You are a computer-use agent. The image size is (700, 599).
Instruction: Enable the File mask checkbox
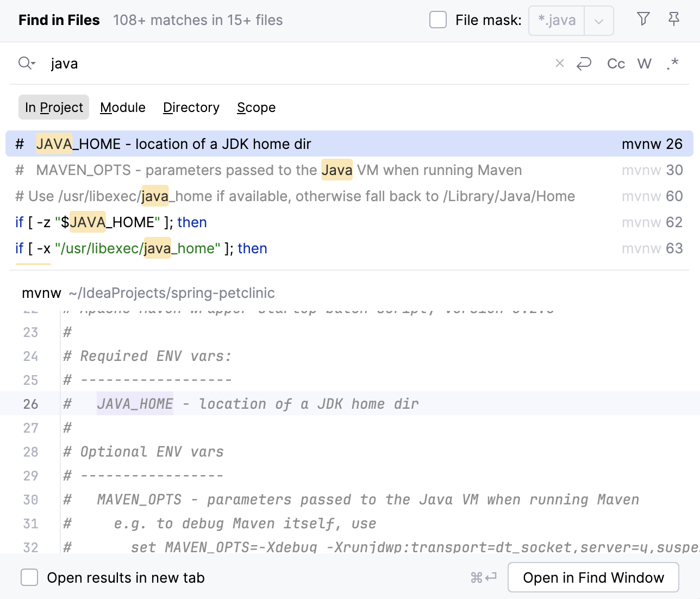(437, 19)
